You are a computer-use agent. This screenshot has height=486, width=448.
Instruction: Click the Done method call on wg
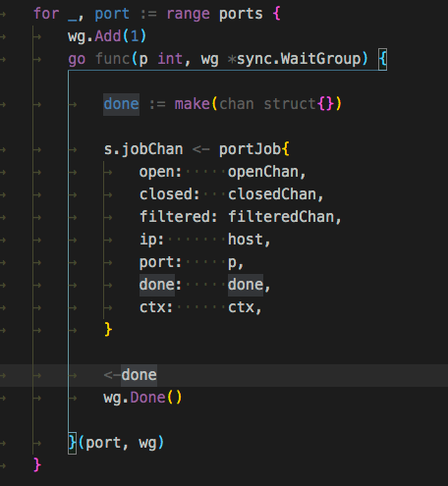[147, 398]
